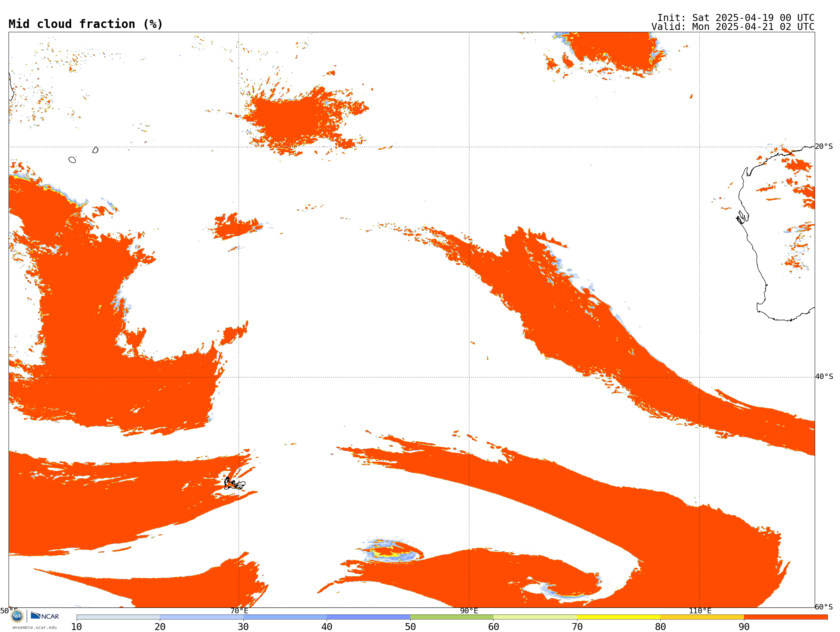Click the NSF logo icon
The image size is (840, 632).
pos(17,616)
